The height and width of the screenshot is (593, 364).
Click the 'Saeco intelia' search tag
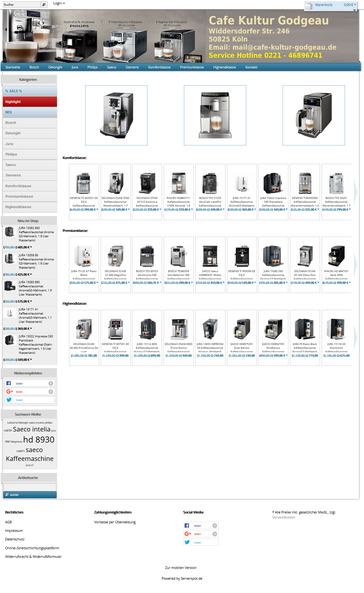coord(32,429)
